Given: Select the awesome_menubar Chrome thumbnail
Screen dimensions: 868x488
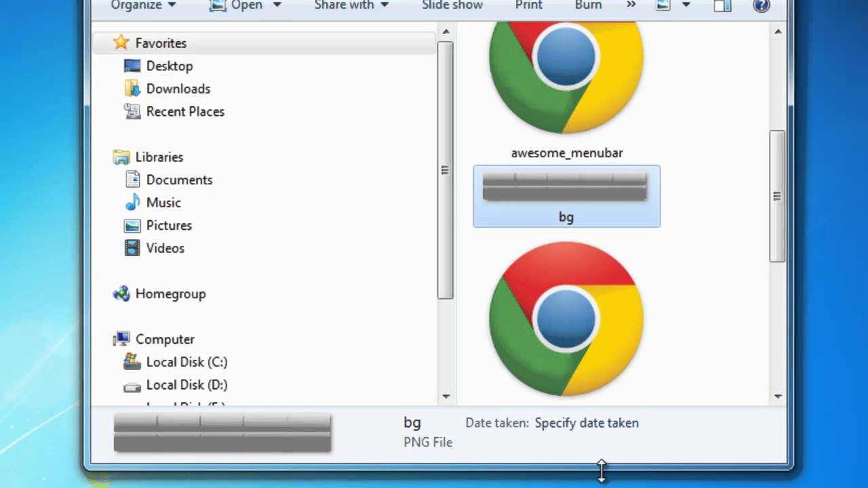Looking at the screenshot, I should click(566, 77).
